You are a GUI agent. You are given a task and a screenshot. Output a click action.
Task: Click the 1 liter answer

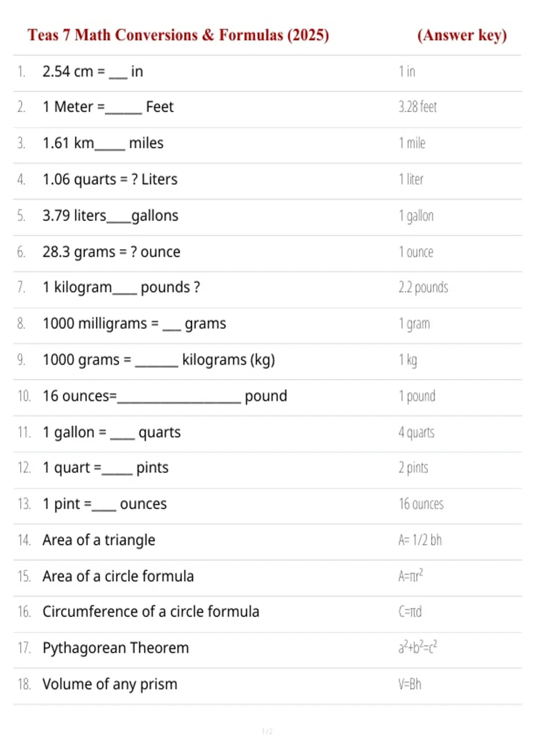[411, 179]
